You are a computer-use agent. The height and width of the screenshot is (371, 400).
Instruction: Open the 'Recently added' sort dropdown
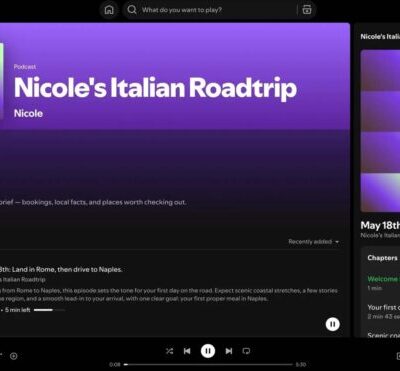point(314,242)
